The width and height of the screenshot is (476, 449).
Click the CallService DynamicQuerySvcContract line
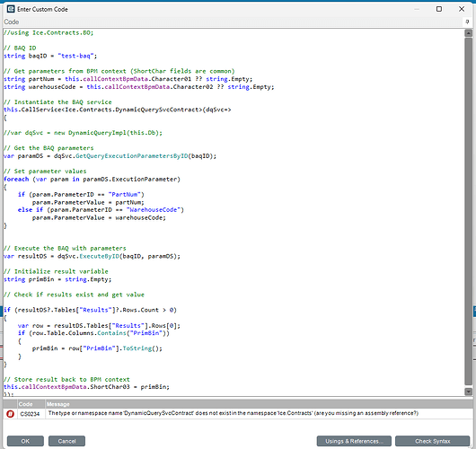click(118, 110)
